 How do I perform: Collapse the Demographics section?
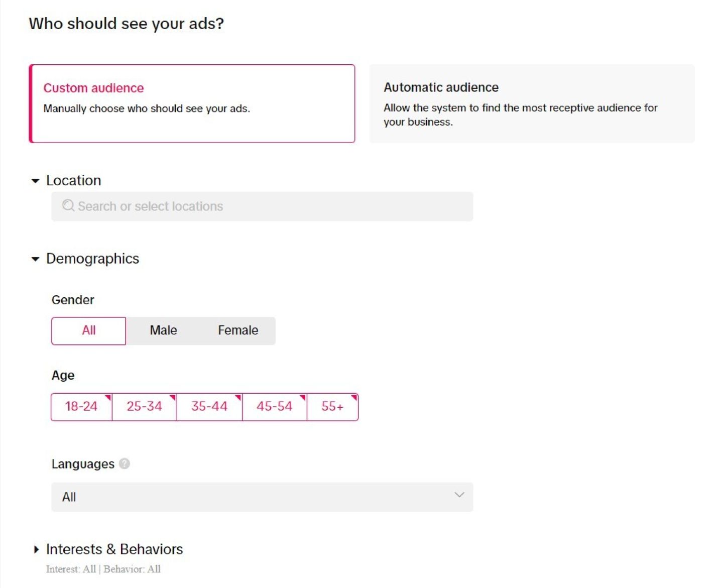point(35,259)
